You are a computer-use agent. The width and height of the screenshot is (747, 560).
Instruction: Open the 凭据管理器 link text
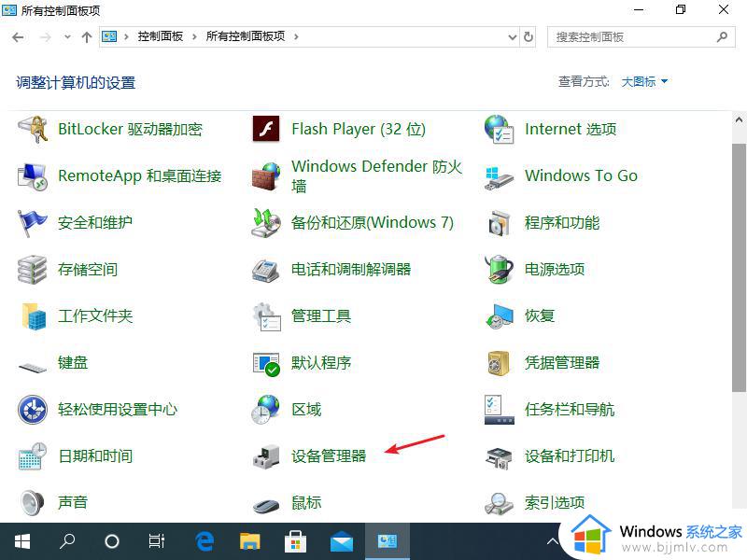point(562,363)
